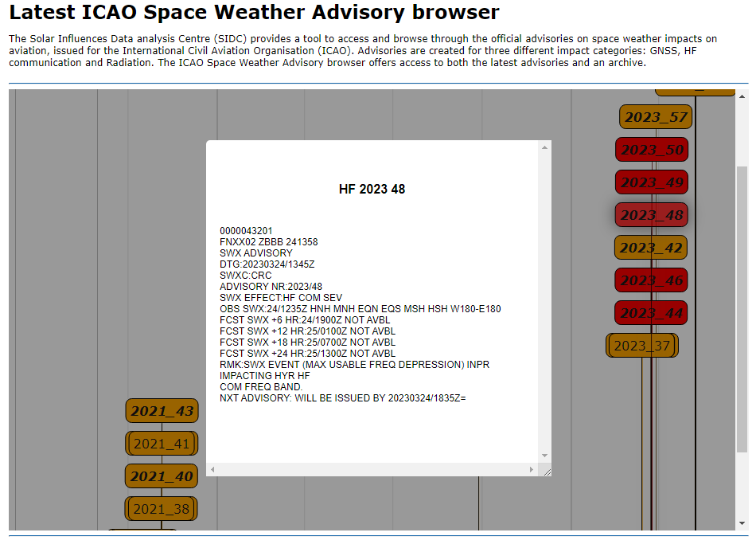Click the popup's scroll right arrow

coord(532,469)
